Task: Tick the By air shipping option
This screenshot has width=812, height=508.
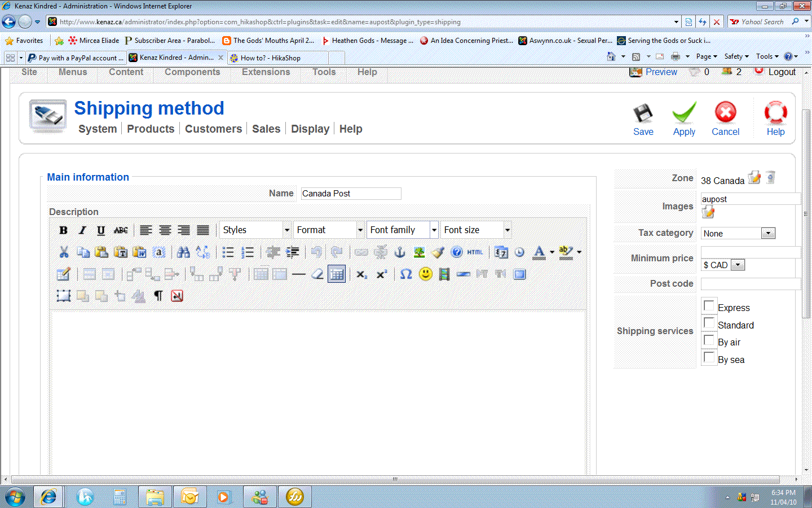Action: pyautogui.click(x=709, y=340)
